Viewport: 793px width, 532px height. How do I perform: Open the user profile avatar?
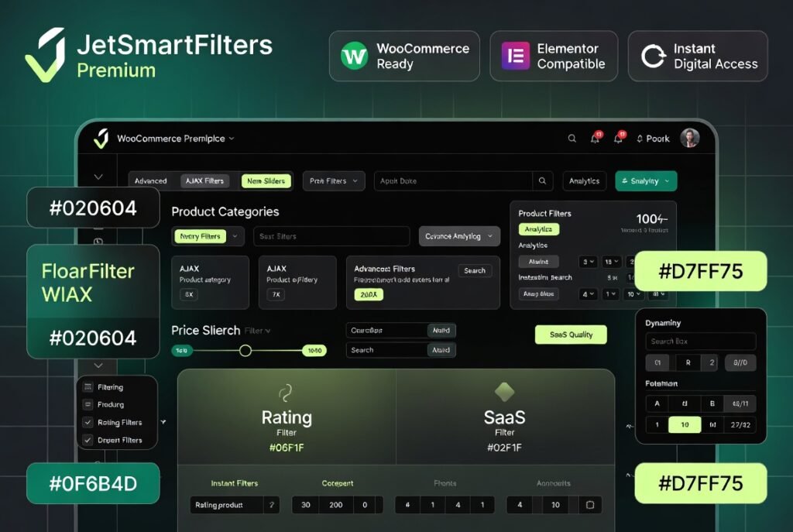690,138
